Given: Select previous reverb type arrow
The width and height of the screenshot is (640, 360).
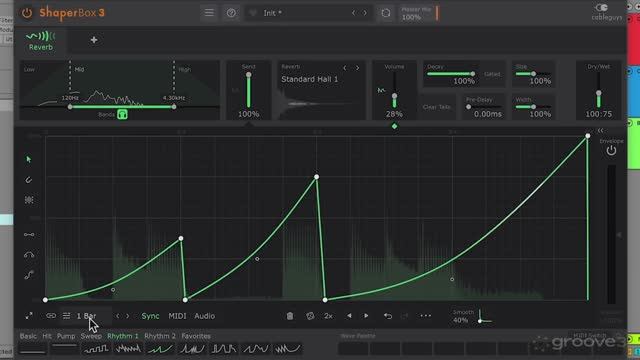Looking at the screenshot, I should 345,68.
